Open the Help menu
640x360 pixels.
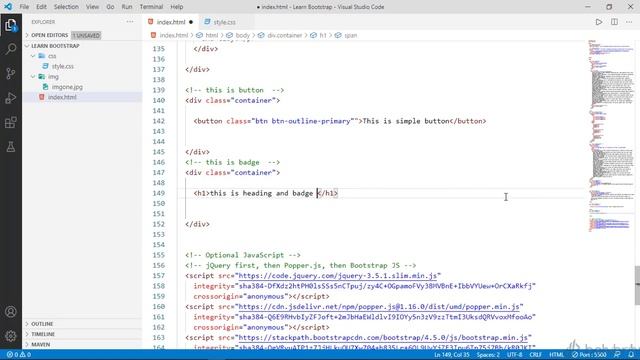[x=176, y=7]
